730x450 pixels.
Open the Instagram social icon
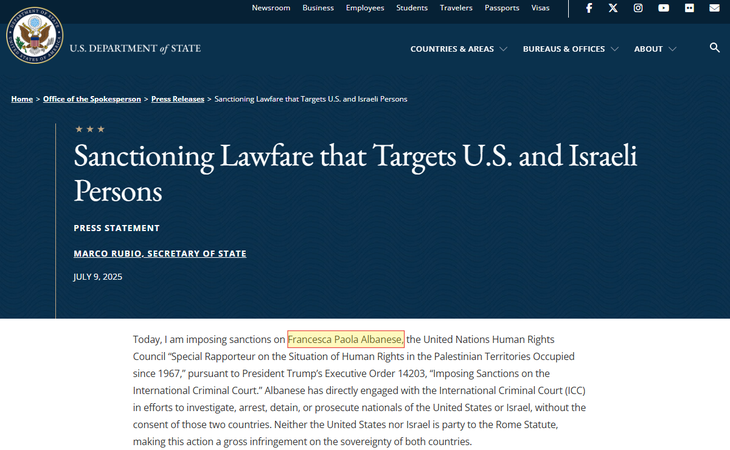click(638, 8)
